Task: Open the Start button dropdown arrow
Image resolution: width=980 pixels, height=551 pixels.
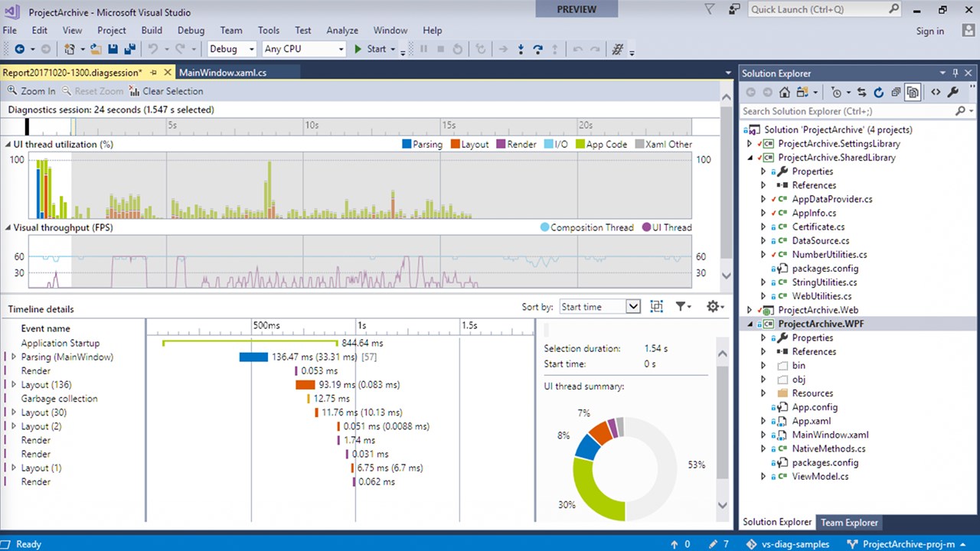Action: pyautogui.click(x=392, y=50)
